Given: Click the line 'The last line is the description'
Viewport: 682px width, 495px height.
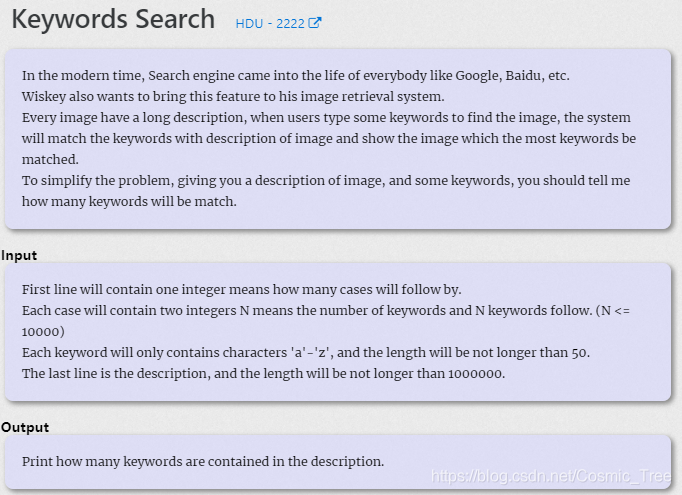Looking at the screenshot, I should 264,374.
